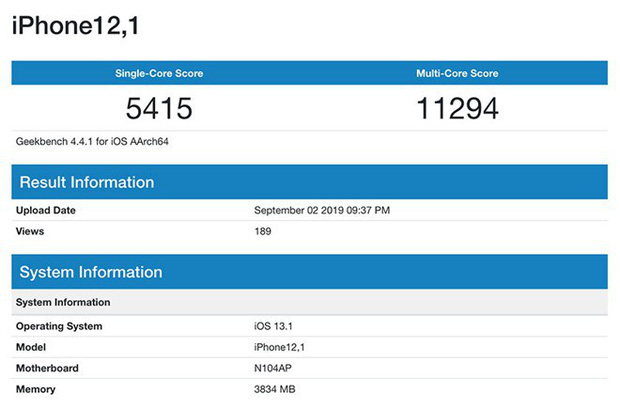This screenshot has width=620, height=410.
Task: Select the Operating System row label
Action: 59,326
